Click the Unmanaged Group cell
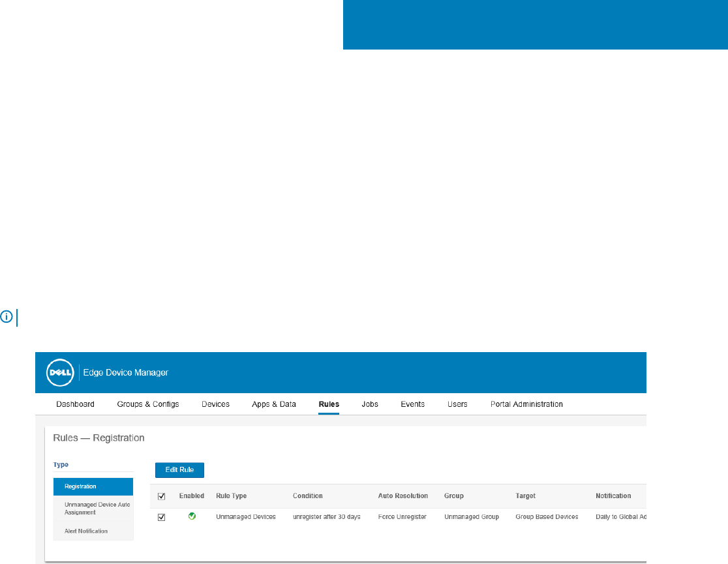This screenshot has width=728, height=564. [472, 516]
